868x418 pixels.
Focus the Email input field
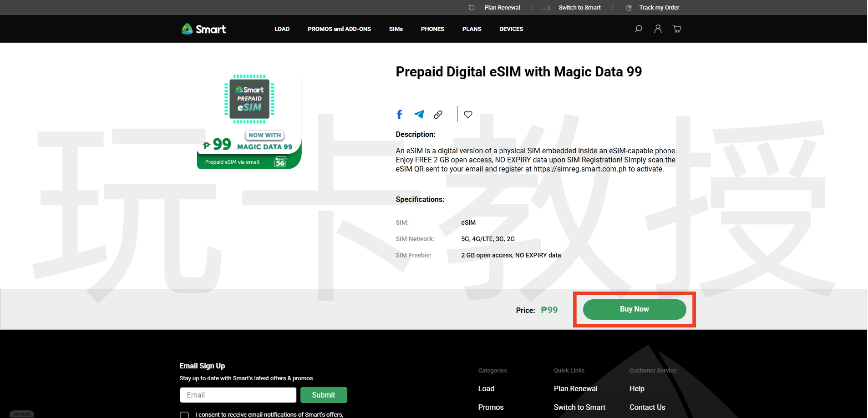[238, 395]
